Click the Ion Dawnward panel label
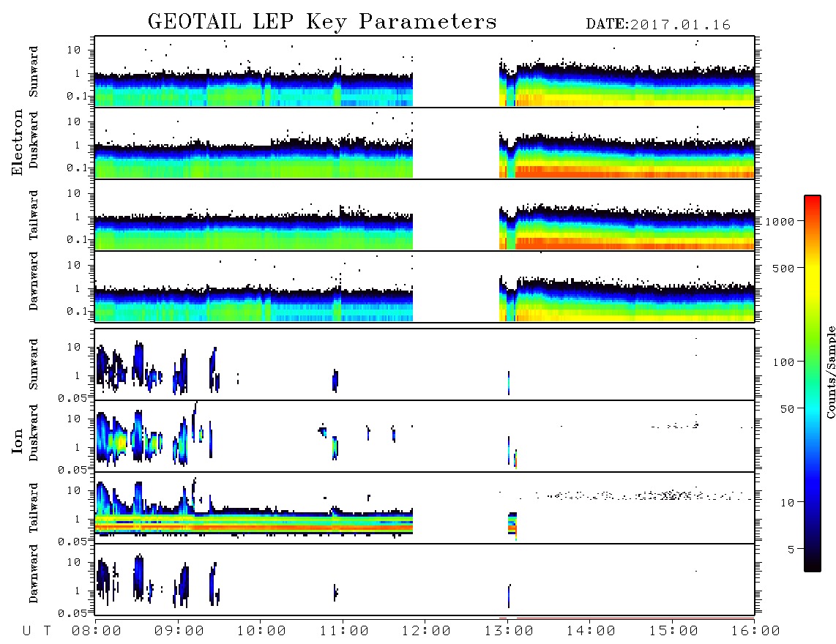This screenshot has height=644, width=836. click(33, 574)
